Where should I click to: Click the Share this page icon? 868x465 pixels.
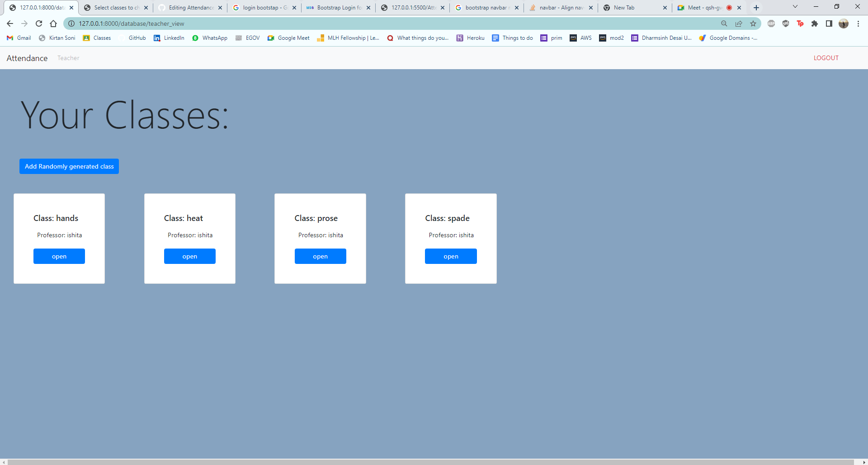739,23
